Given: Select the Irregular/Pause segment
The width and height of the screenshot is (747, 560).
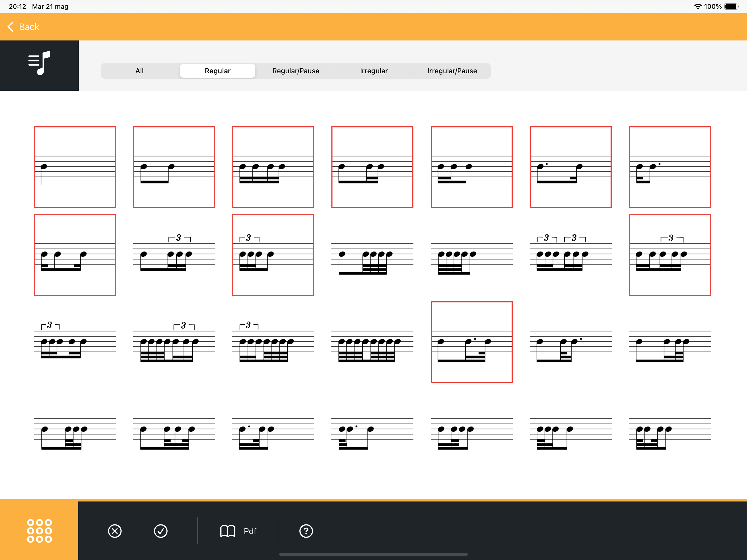Looking at the screenshot, I should (452, 71).
